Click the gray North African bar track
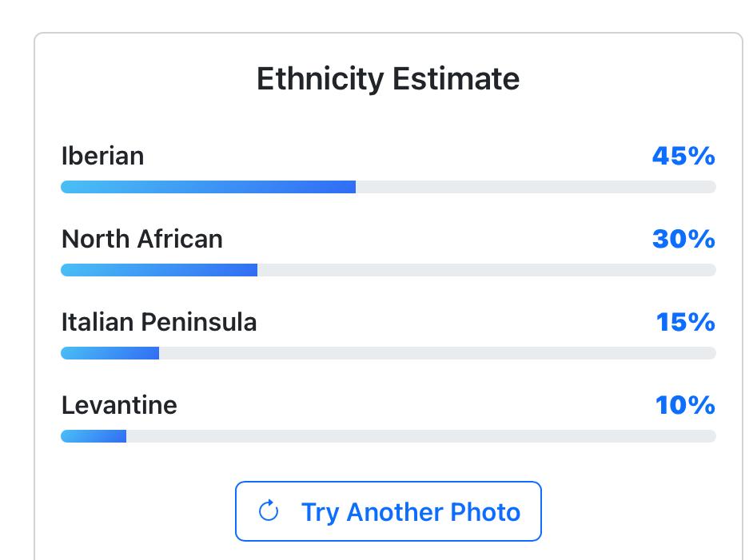The width and height of the screenshot is (753, 560). click(486, 270)
